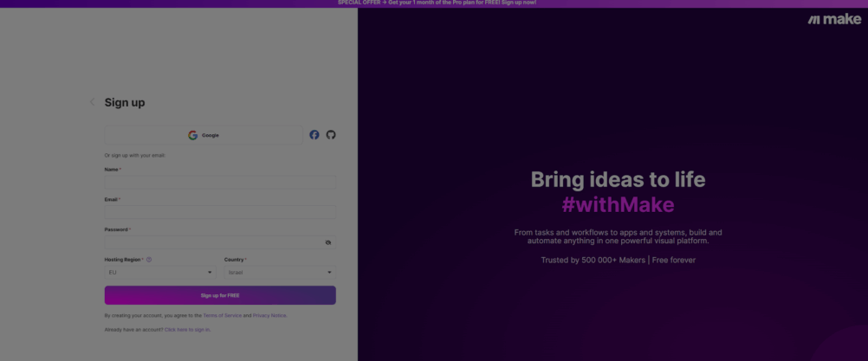Viewport: 868px width, 361px height.
Task: Click the back arrow beside Sign up
Action: [93, 102]
